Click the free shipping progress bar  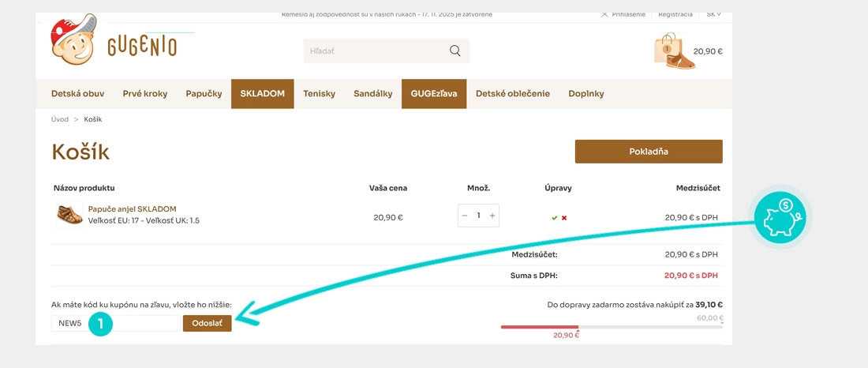point(612,327)
